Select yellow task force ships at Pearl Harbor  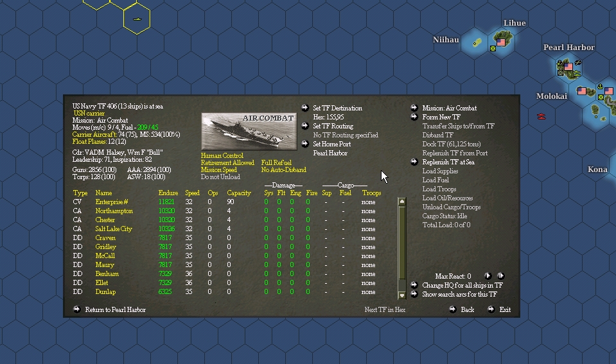click(576, 73)
